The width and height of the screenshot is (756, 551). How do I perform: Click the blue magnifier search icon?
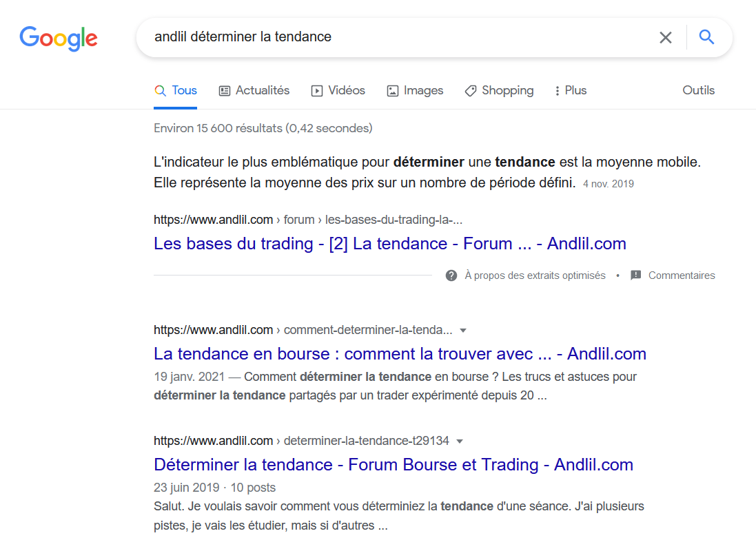[706, 37]
